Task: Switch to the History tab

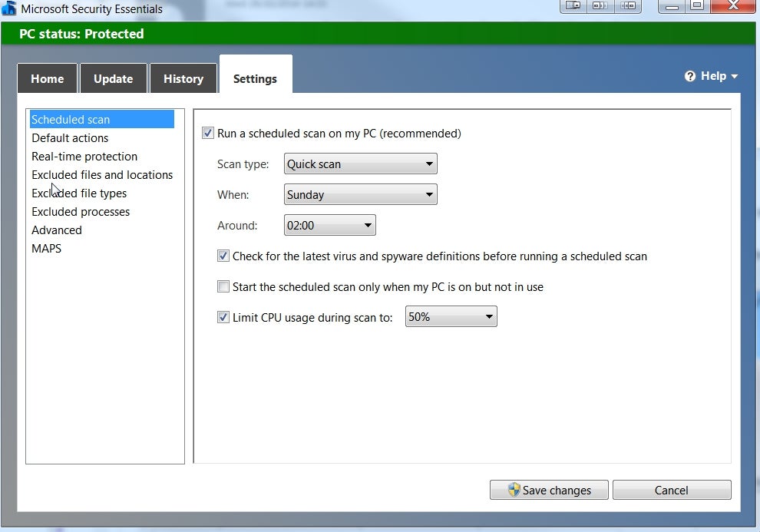Action: point(183,78)
